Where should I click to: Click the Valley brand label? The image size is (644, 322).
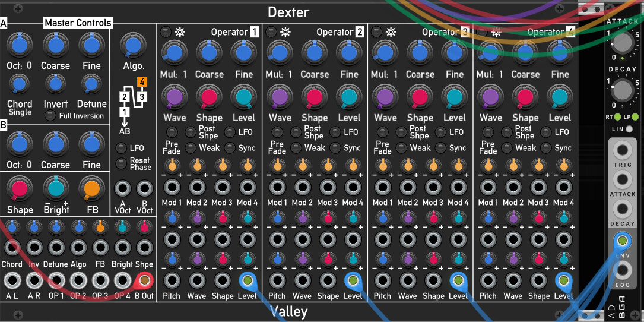click(x=288, y=312)
